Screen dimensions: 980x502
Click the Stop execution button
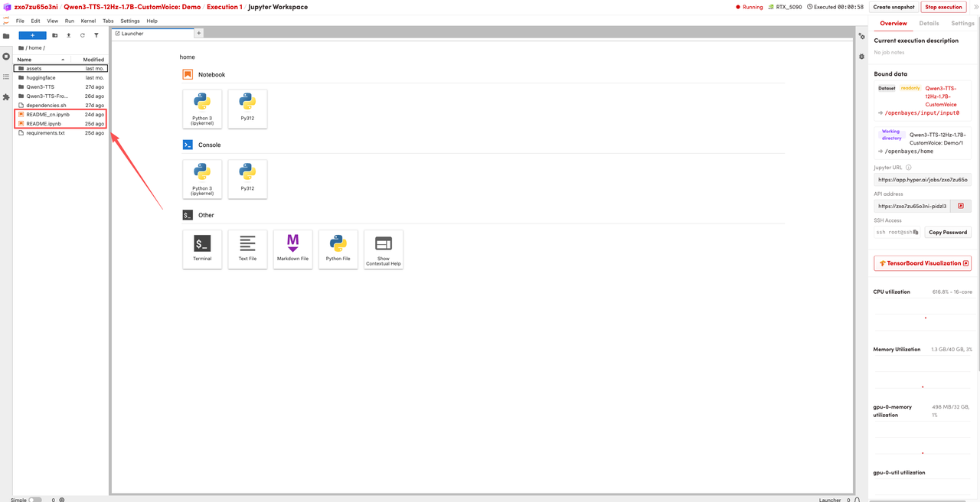click(943, 7)
